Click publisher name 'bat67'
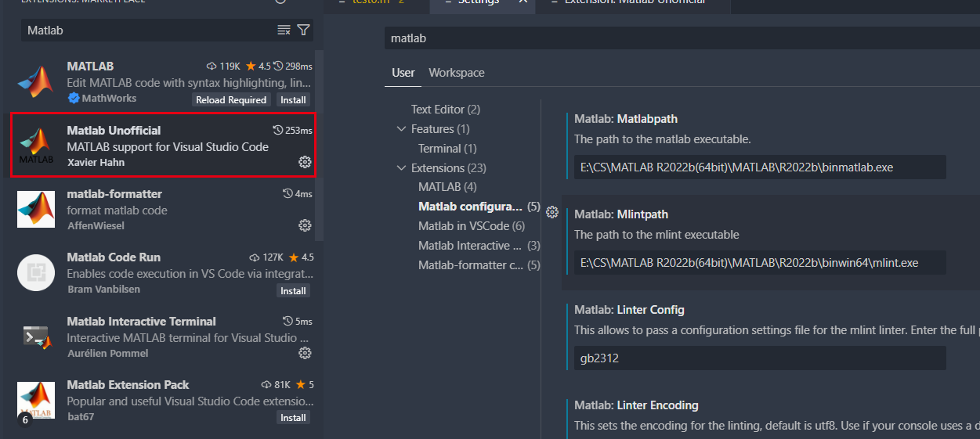The width and height of the screenshot is (980, 439). click(80, 417)
